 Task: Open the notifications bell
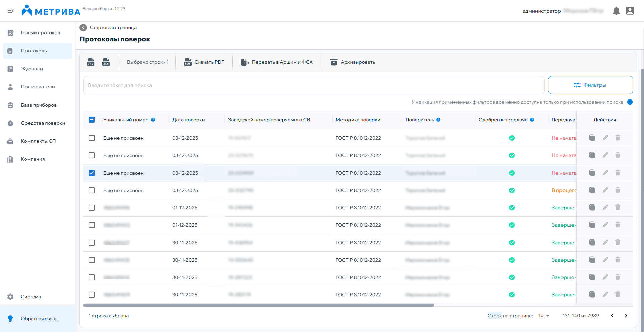point(616,11)
